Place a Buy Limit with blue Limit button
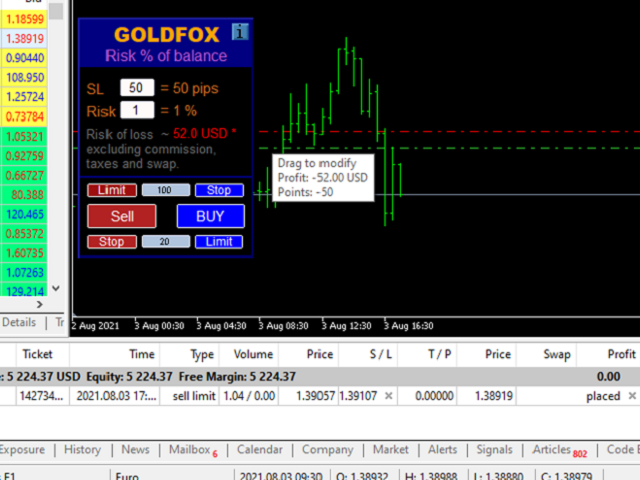The image size is (640, 480). [x=219, y=242]
